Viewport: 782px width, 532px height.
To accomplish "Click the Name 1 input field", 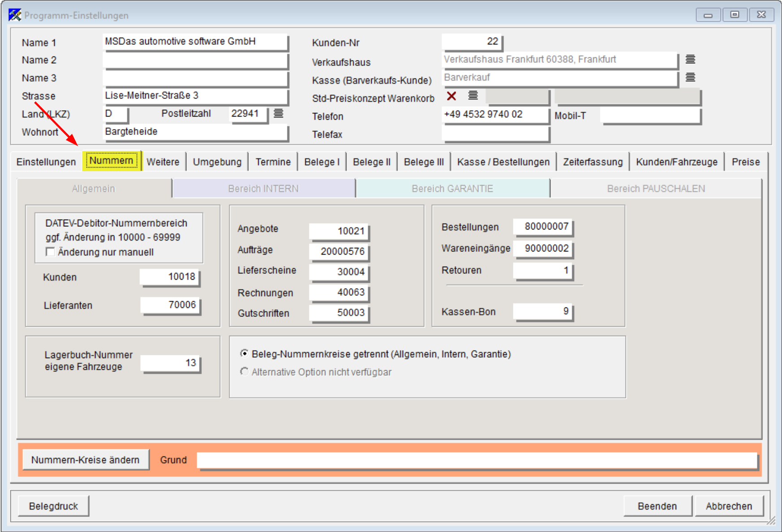I will click(195, 42).
